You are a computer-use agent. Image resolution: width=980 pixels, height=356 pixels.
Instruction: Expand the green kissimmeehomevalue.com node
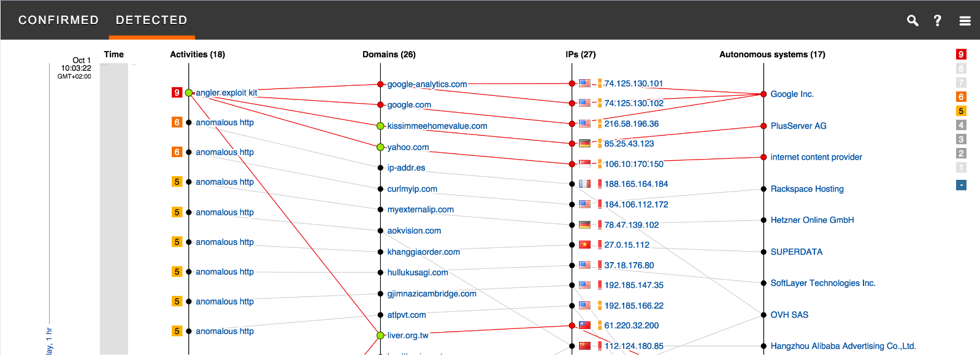tap(380, 126)
